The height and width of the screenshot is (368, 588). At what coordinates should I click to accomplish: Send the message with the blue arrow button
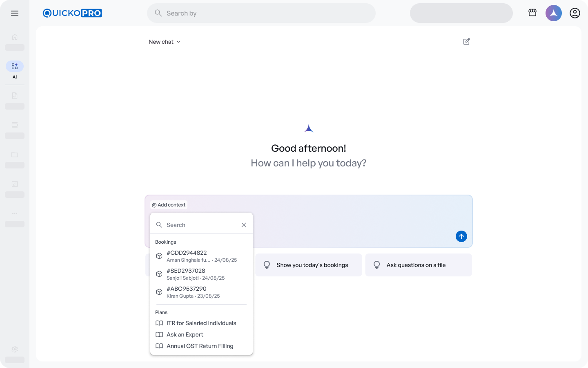pos(461,236)
